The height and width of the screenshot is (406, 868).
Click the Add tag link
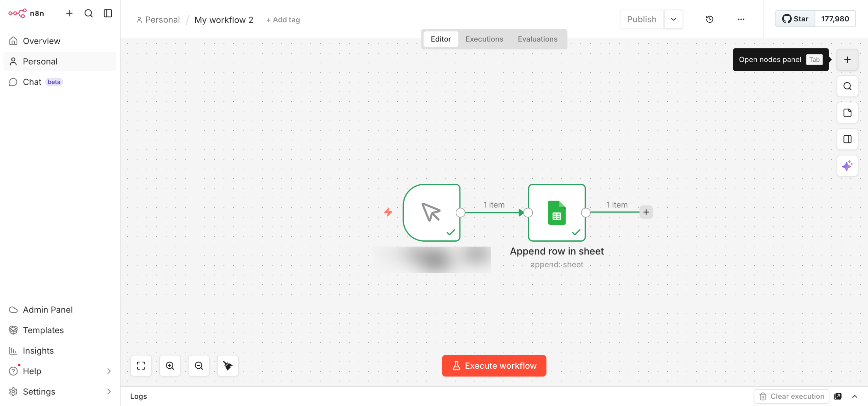[x=283, y=20]
